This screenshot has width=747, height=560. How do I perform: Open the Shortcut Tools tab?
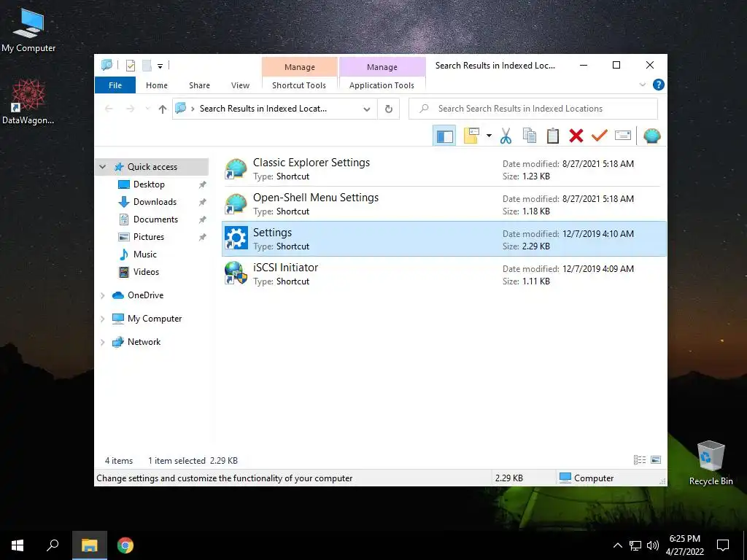coord(299,85)
